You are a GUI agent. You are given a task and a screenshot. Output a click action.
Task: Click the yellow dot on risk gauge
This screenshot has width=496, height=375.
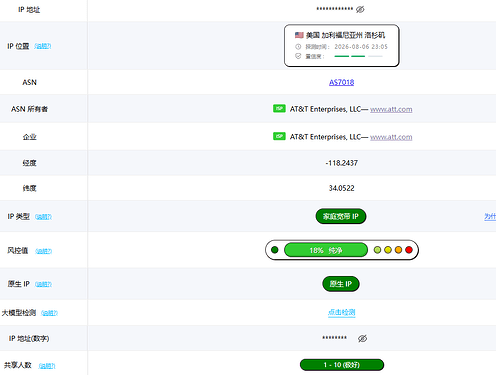pyautogui.click(x=388, y=250)
